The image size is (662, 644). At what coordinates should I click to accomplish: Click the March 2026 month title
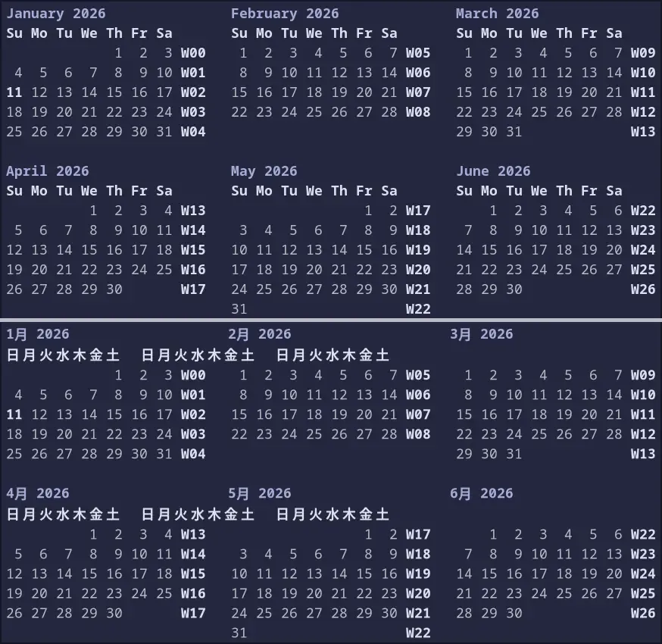click(x=497, y=14)
